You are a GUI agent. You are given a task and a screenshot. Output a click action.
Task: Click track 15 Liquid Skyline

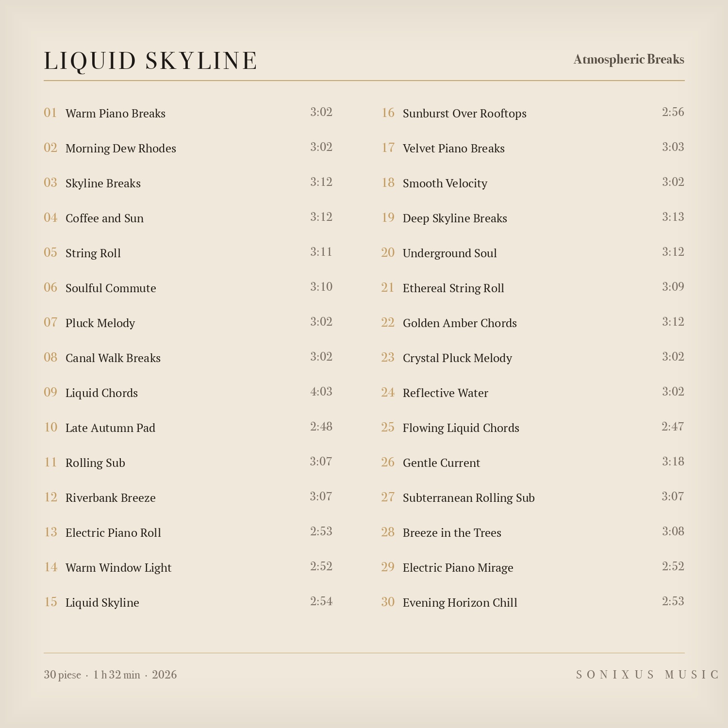click(188, 602)
